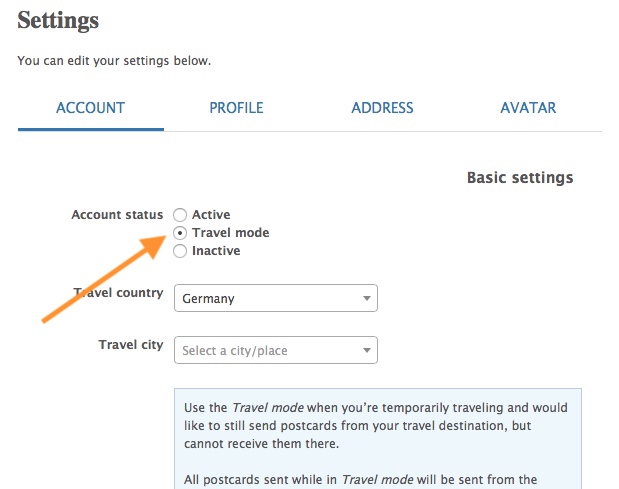Open the Germany travel country dropdown
Viewport: 619px width, 489px height.
point(275,298)
